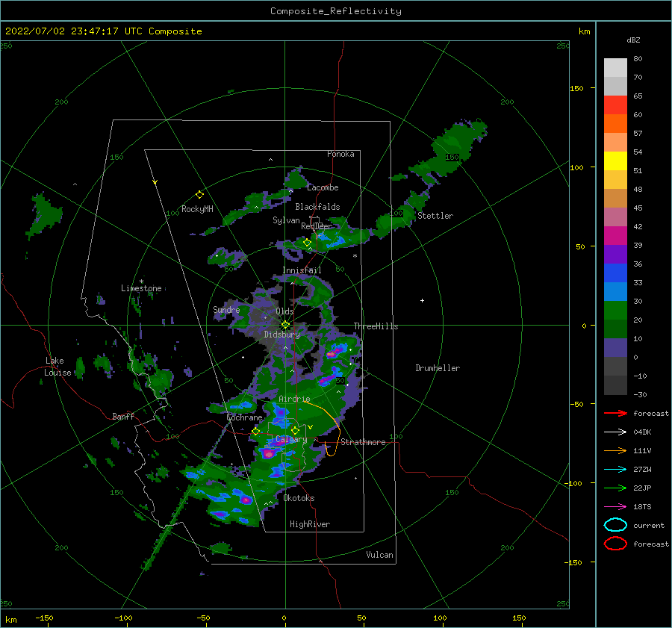Click the Airdrie label
This screenshot has width=672, height=628.
coord(294,399)
